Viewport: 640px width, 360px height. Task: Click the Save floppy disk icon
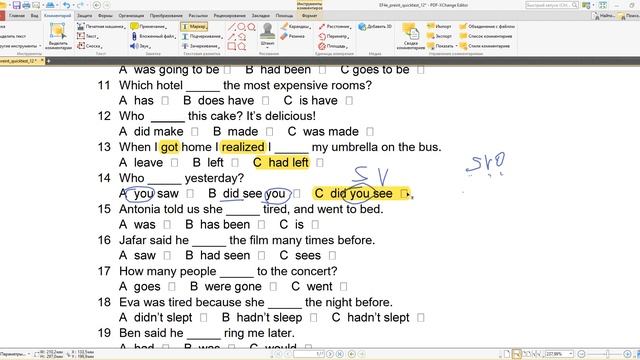pyautogui.click(x=17, y=5)
